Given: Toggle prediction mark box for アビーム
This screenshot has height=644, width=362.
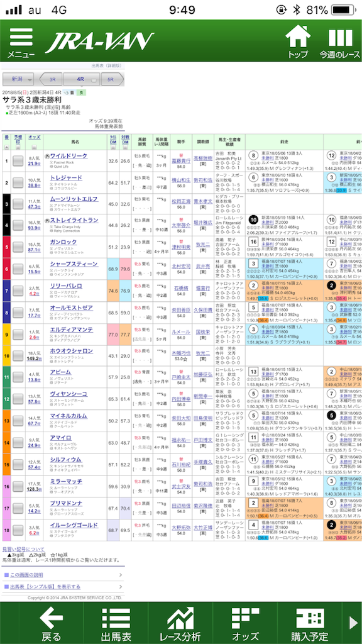Looking at the screenshot, I should coord(18,377).
